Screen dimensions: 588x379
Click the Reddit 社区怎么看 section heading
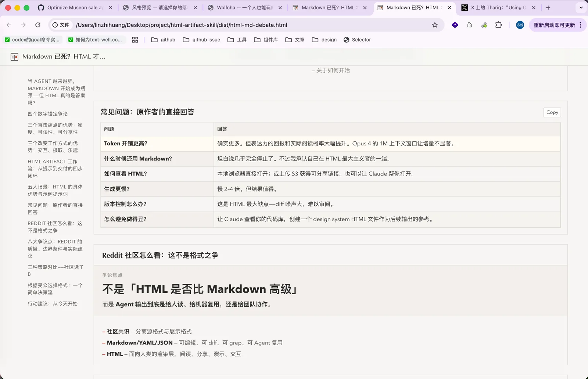(160, 255)
